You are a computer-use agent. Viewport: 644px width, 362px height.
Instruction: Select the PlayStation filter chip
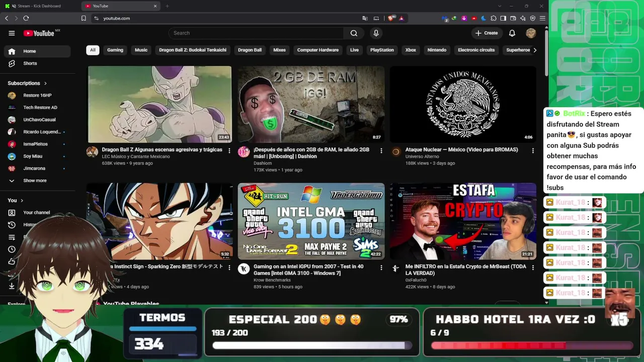click(382, 50)
